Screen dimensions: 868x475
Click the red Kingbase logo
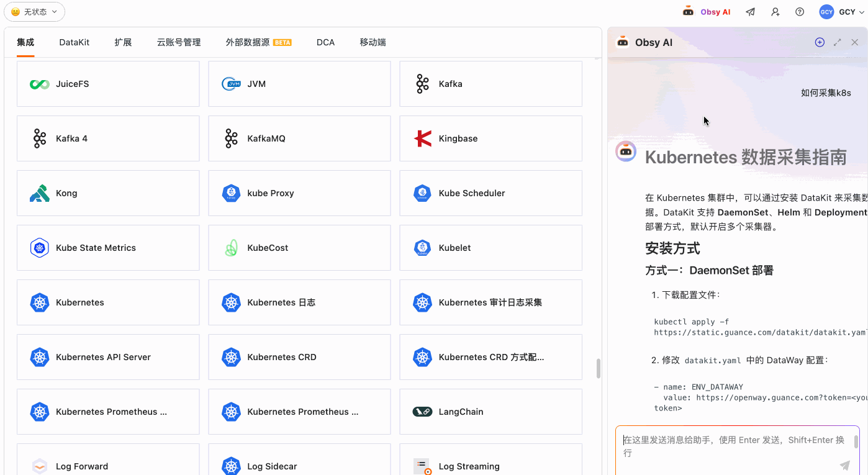pos(422,138)
